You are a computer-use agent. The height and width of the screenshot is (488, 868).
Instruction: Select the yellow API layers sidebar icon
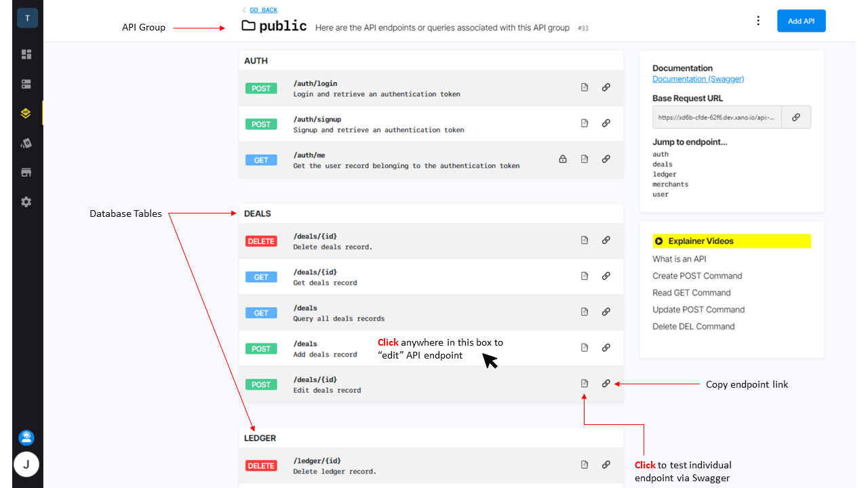point(26,113)
